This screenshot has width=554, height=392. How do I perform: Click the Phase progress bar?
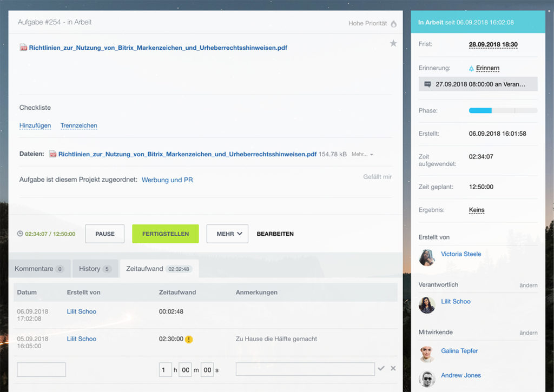point(503,110)
